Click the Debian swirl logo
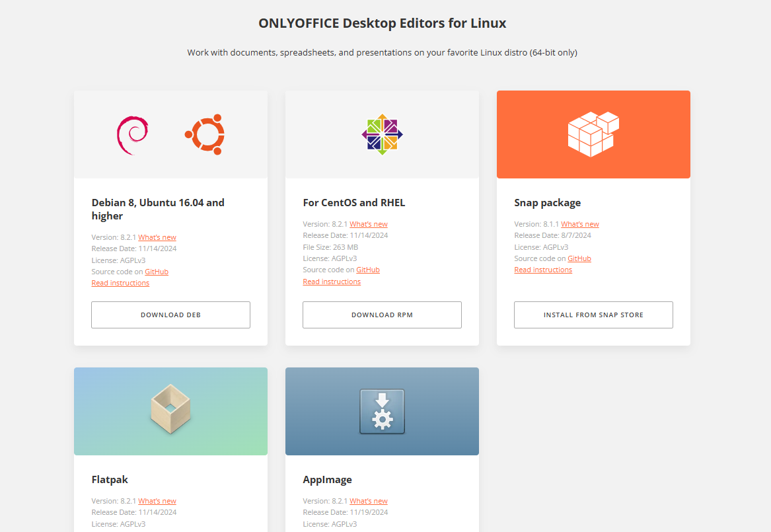Viewport: 771px width, 532px height. pyautogui.click(x=132, y=135)
